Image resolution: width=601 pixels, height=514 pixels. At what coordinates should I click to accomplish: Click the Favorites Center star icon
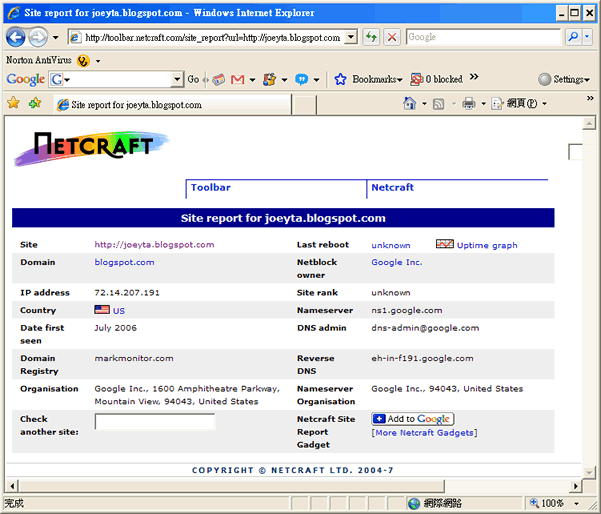point(13,103)
